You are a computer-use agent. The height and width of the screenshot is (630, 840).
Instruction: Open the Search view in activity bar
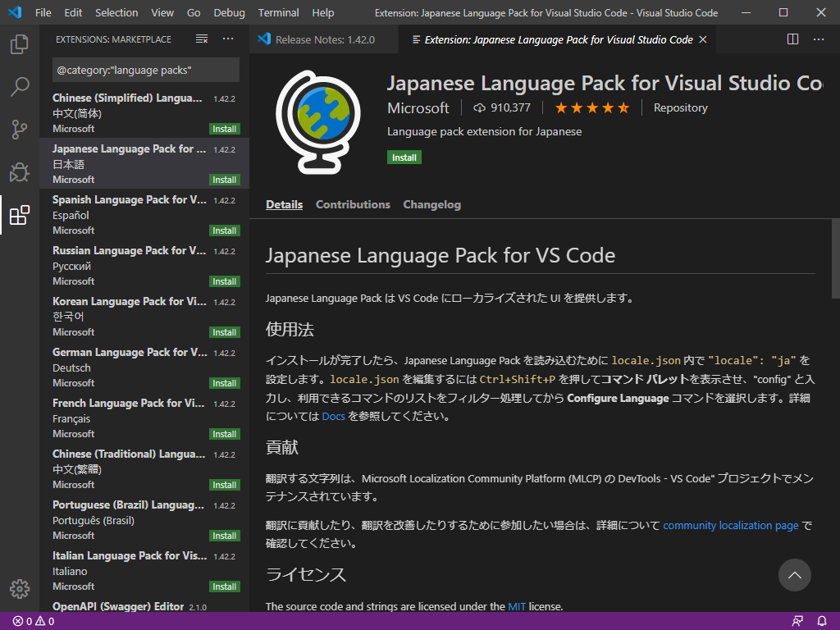20,87
